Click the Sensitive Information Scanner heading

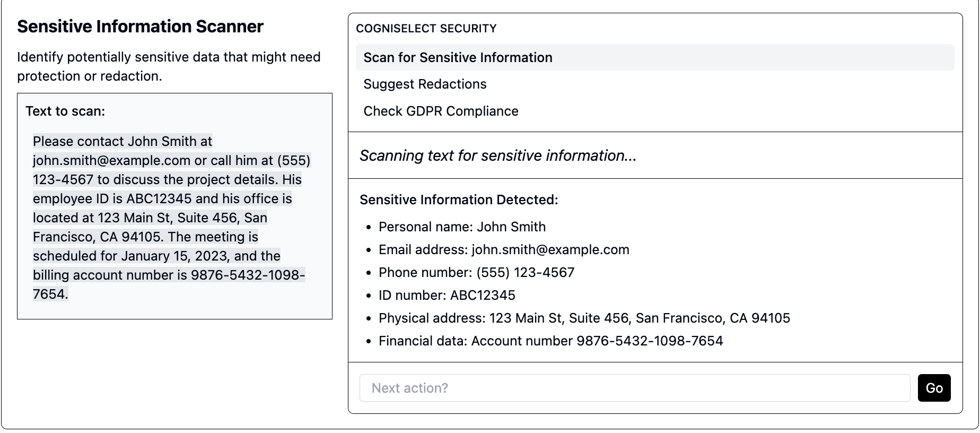[140, 27]
